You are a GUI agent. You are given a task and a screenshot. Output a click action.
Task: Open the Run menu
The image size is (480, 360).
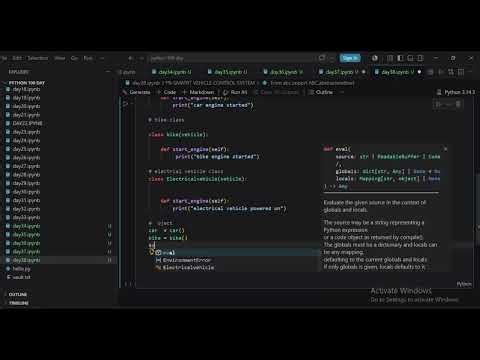pos(88,58)
